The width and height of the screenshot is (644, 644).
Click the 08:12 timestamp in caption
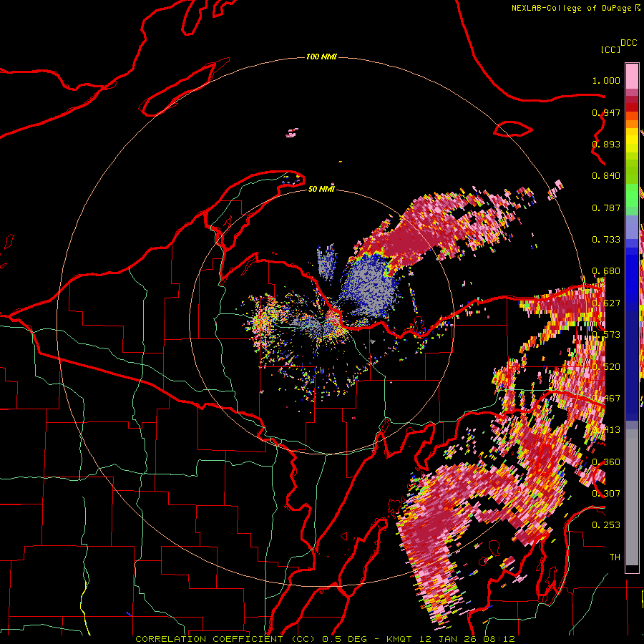[501, 639]
